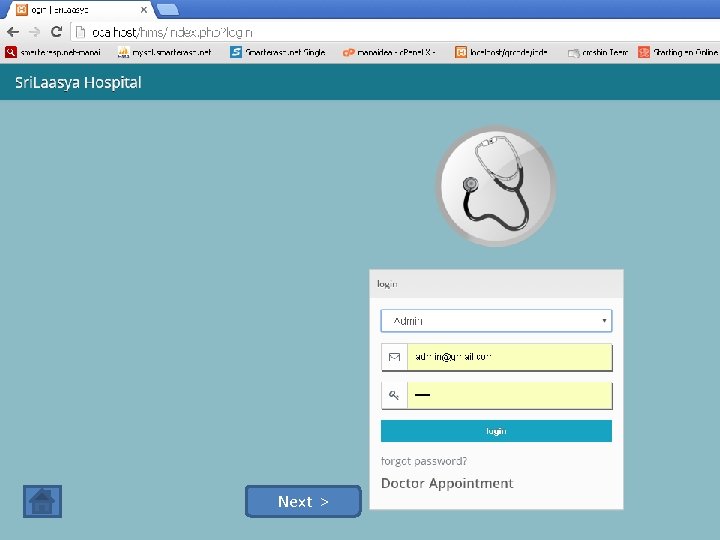Open the Starting an Online bookmark
The height and width of the screenshot is (540, 720).
(x=678, y=52)
